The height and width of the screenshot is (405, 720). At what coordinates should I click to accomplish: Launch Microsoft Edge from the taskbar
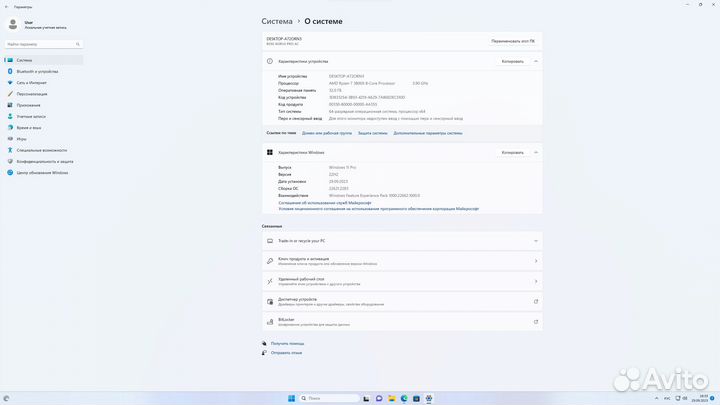(404, 399)
